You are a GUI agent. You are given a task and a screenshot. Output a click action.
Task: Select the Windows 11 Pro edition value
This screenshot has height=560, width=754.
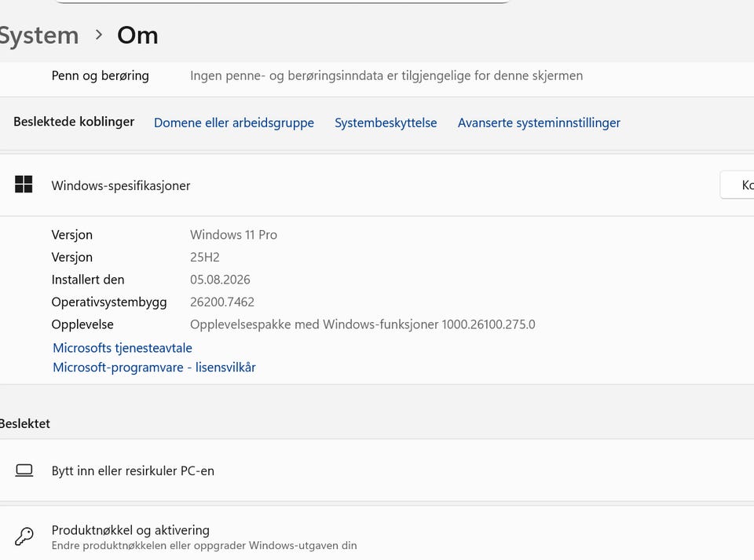(x=233, y=235)
